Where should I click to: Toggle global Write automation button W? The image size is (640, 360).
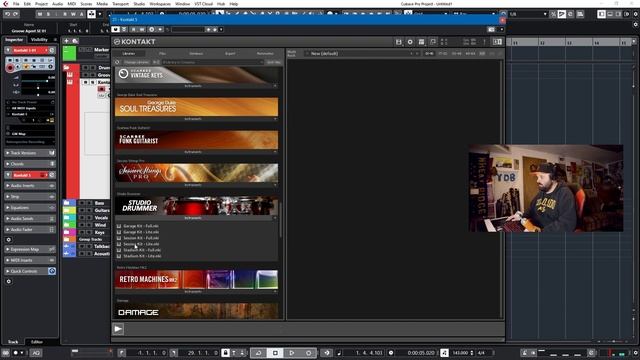(x=73, y=14)
